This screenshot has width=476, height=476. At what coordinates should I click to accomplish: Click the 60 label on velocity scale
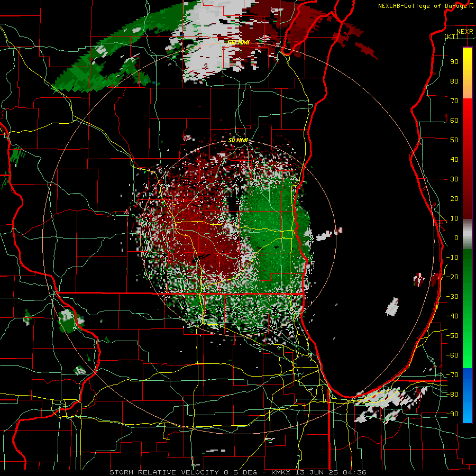(x=454, y=120)
